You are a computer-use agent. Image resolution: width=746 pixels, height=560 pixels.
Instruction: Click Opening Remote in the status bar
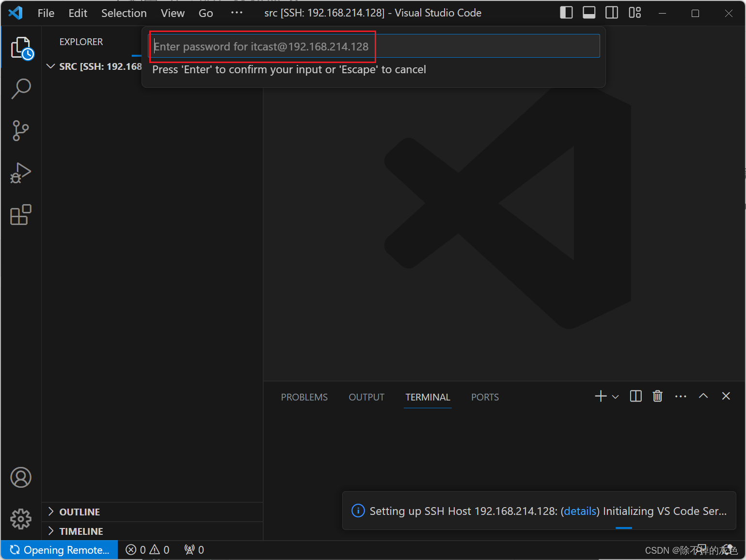tap(60, 549)
